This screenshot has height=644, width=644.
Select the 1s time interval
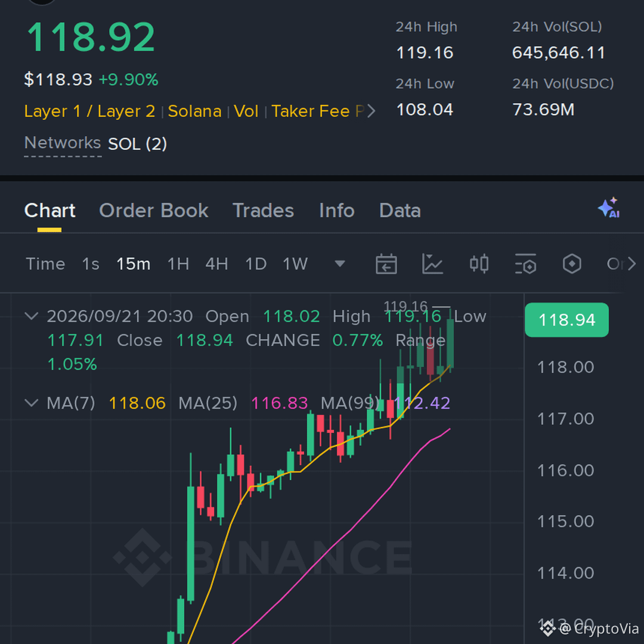pos(91,264)
